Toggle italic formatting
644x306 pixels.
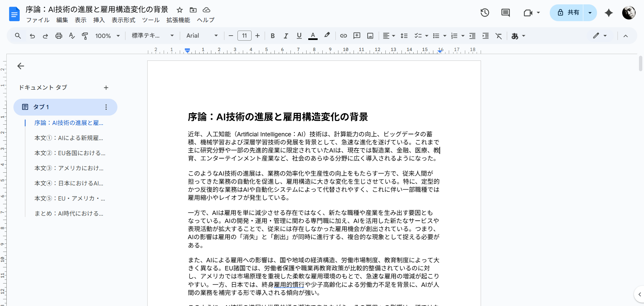tap(286, 36)
